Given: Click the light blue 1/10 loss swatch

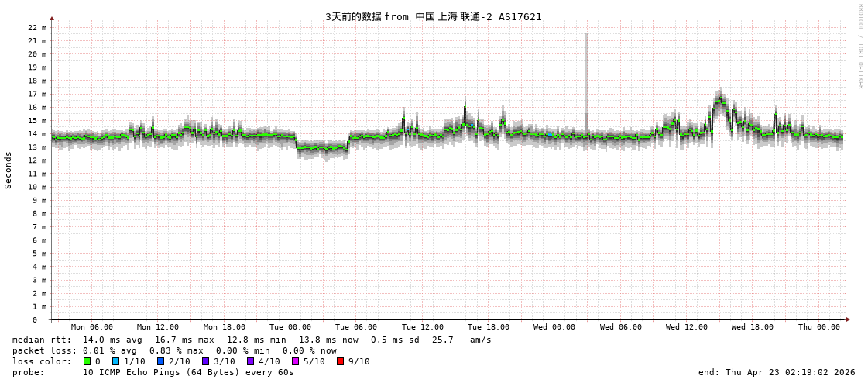Looking at the screenshot, I should 116,361.
